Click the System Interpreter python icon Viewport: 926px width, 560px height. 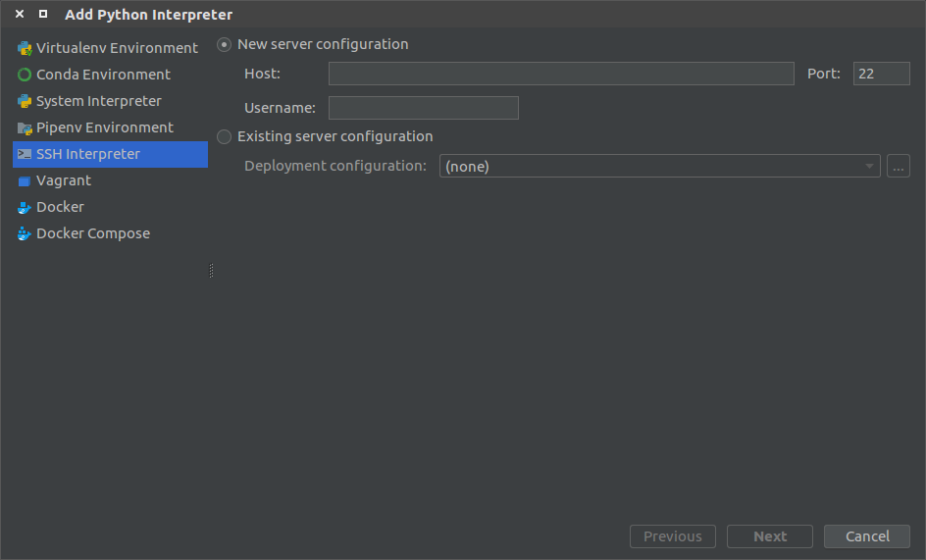point(25,101)
